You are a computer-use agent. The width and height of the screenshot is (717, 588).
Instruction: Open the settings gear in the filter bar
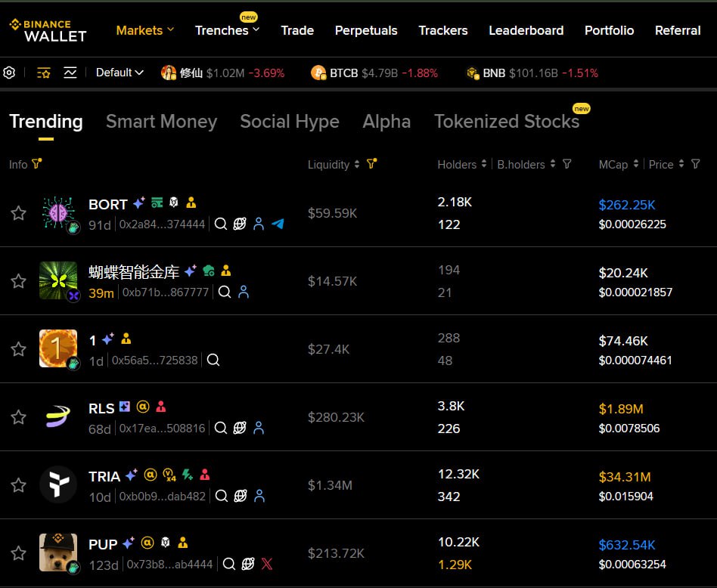point(9,73)
